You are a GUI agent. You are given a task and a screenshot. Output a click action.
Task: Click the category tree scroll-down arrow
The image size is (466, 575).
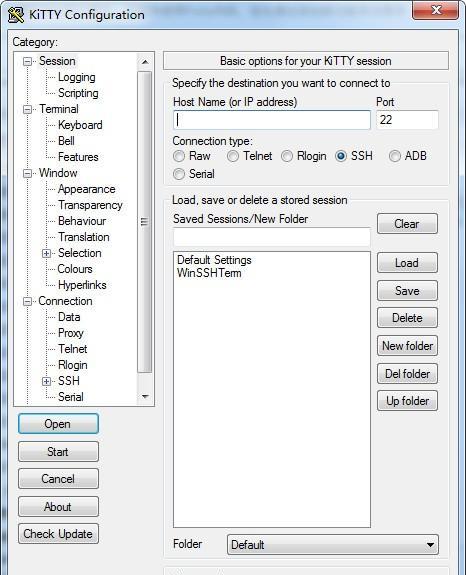click(145, 396)
